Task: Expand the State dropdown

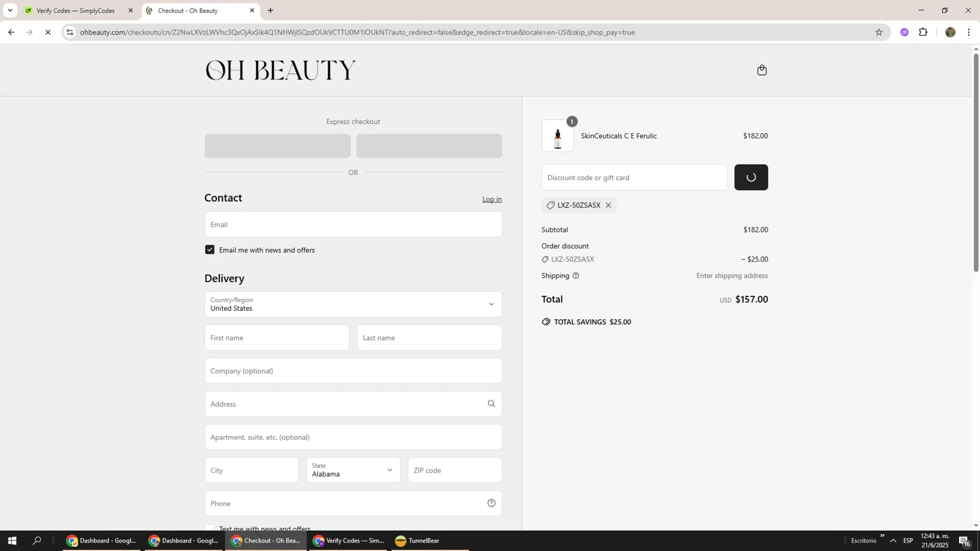Action: pyautogui.click(x=353, y=470)
